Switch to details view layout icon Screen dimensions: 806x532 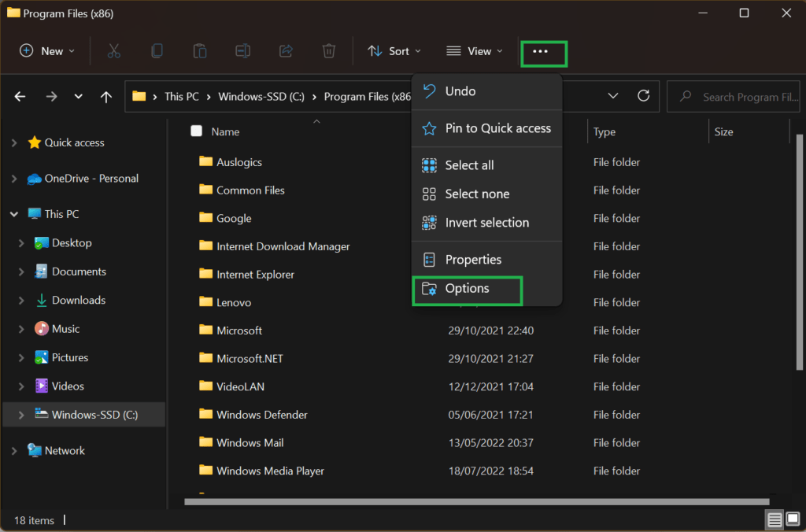(x=775, y=520)
